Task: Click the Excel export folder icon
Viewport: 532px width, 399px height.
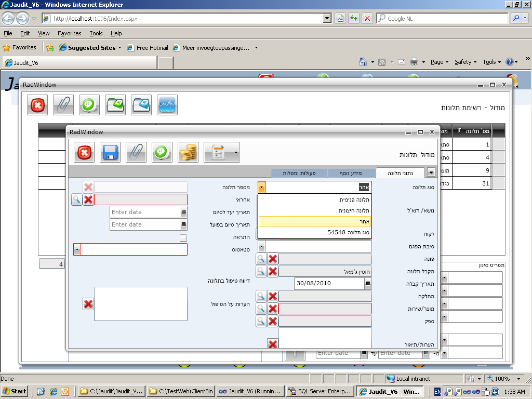Action: (115, 105)
